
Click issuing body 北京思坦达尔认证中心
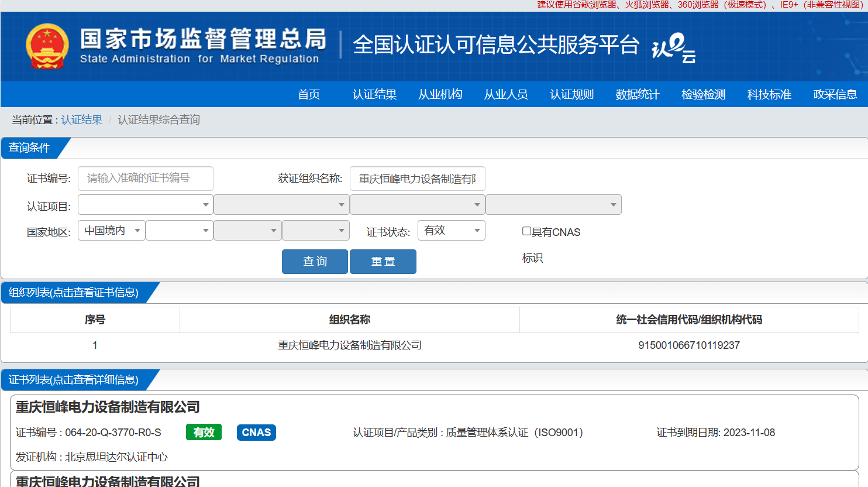116,457
